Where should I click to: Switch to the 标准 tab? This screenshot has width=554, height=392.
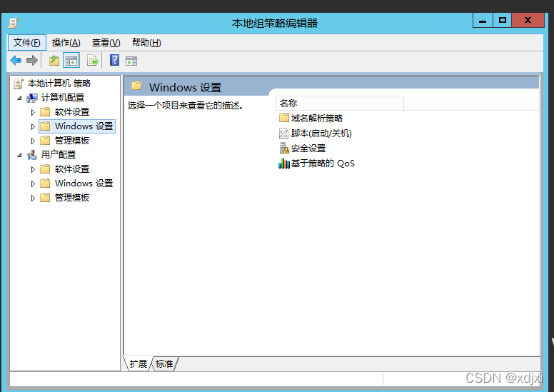pos(165,363)
